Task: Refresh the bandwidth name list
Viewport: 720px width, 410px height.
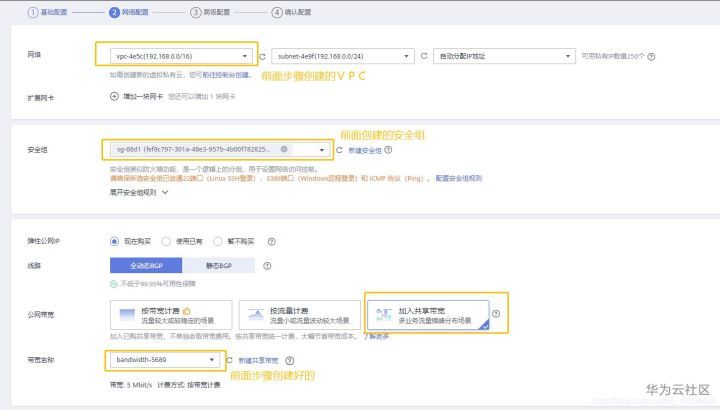Action: 230,360
